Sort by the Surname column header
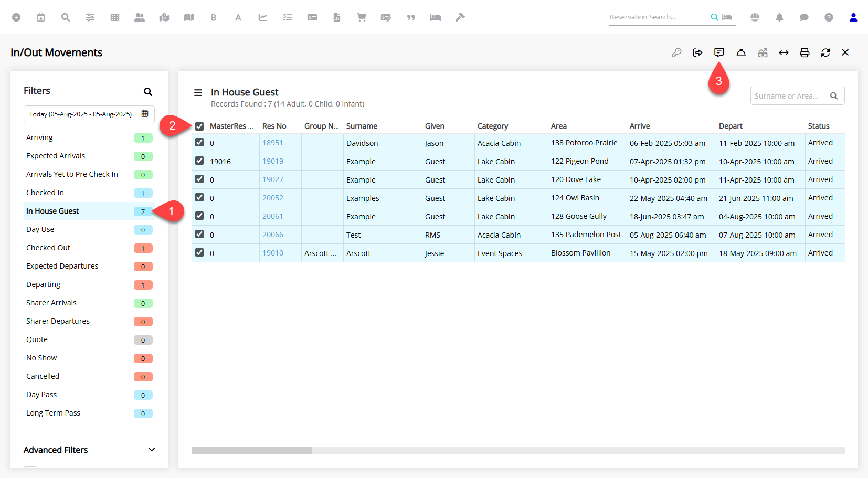 click(x=362, y=126)
